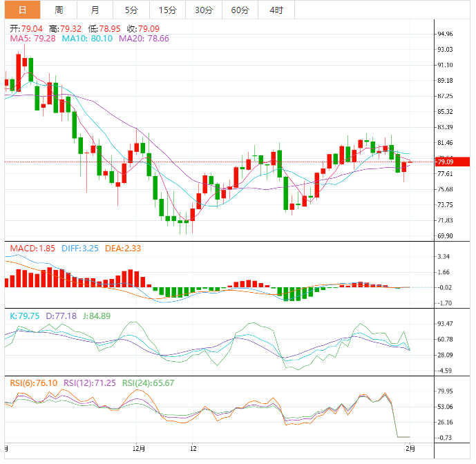Click the RSI(6):76.10 indicator label

click(34, 383)
